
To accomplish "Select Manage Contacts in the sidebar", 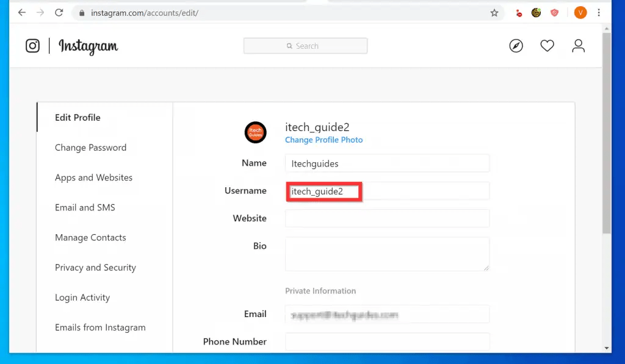I will tap(90, 238).
